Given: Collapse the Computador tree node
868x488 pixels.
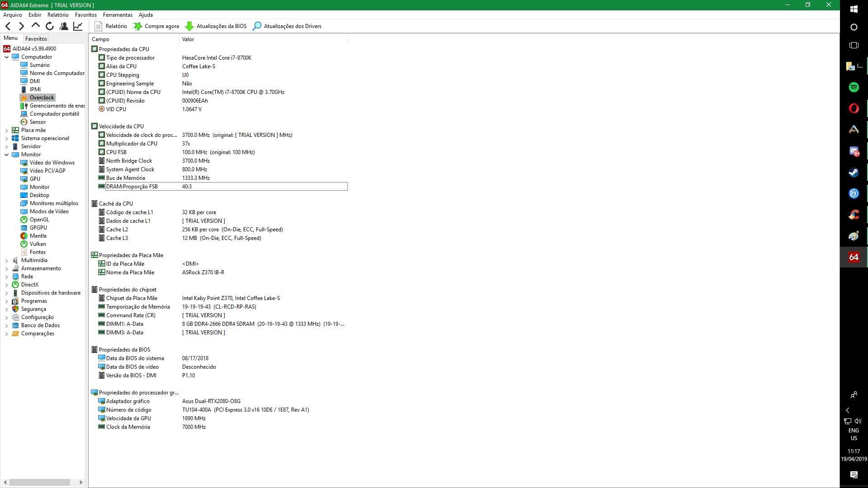Looking at the screenshot, I should tap(7, 57).
